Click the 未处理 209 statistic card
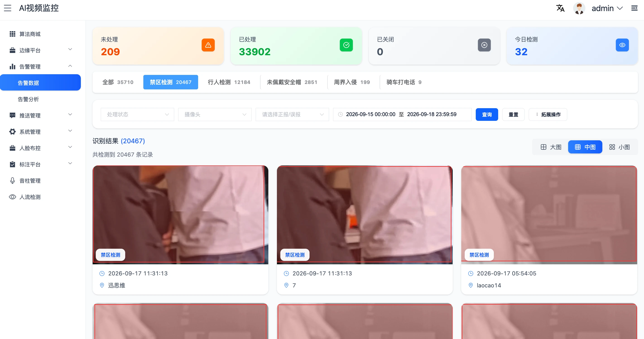 click(x=158, y=46)
